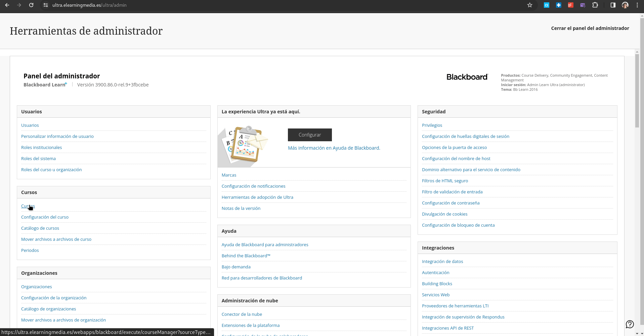Open Conector de la nube link
Viewport: 644px width, 336px height.
pyautogui.click(x=242, y=314)
